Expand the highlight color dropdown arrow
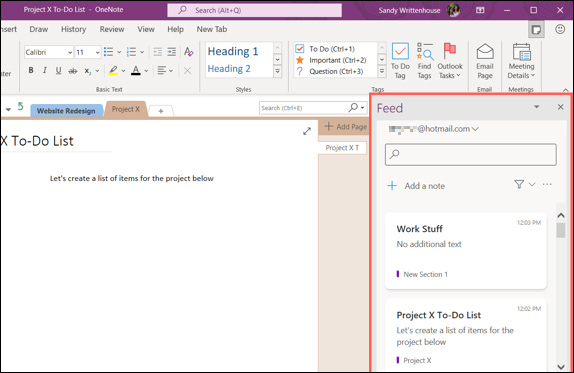 (x=123, y=71)
